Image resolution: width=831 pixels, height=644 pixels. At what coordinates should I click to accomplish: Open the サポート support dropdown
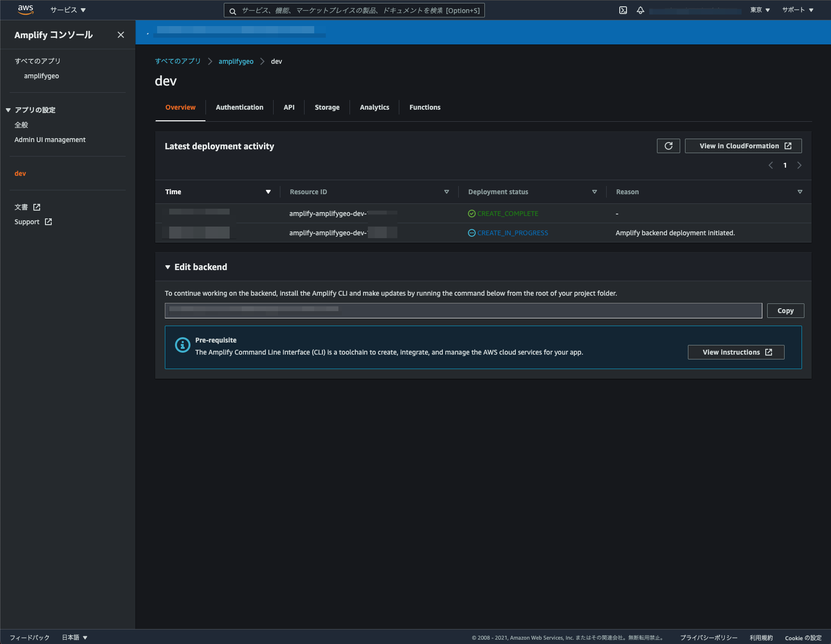(x=798, y=10)
